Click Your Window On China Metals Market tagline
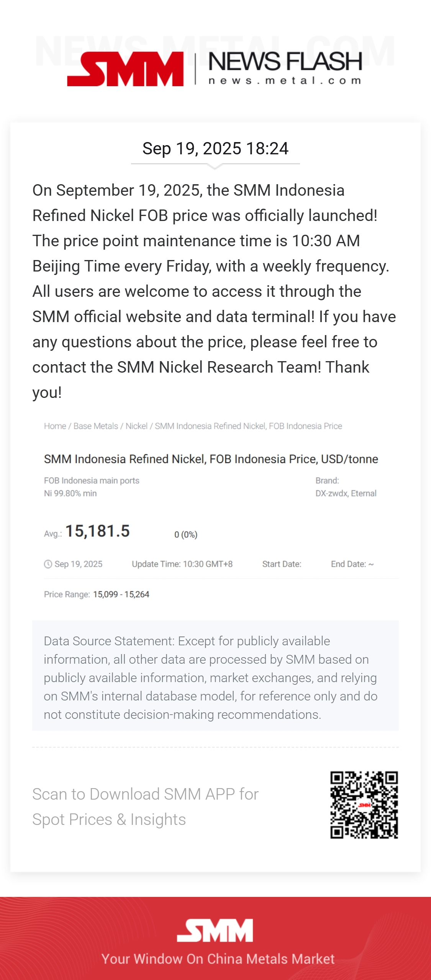 click(218, 959)
